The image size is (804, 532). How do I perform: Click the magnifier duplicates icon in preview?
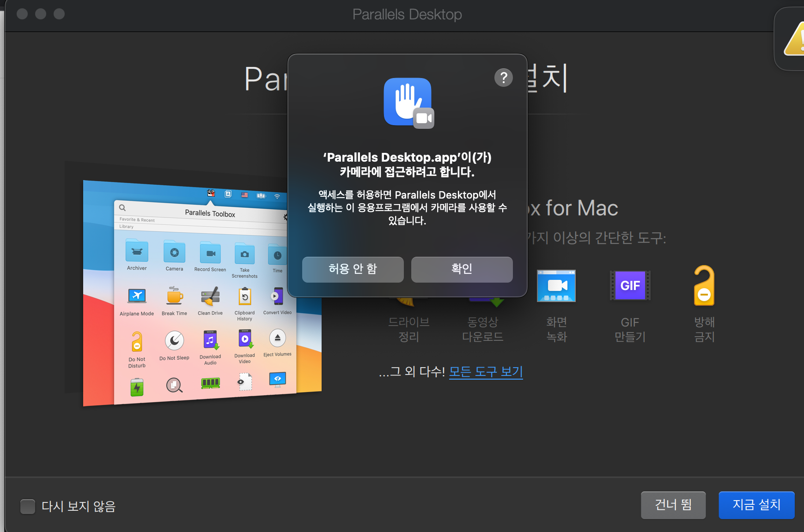tap(174, 385)
